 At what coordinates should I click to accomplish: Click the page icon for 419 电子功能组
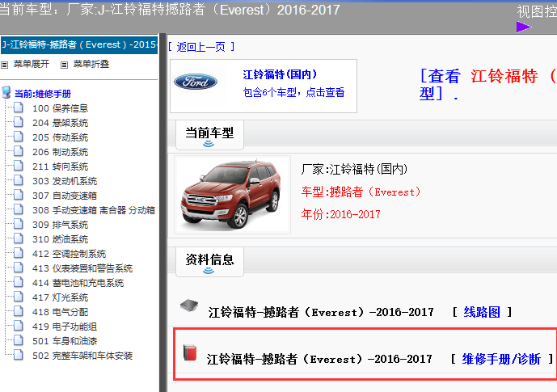(x=19, y=326)
